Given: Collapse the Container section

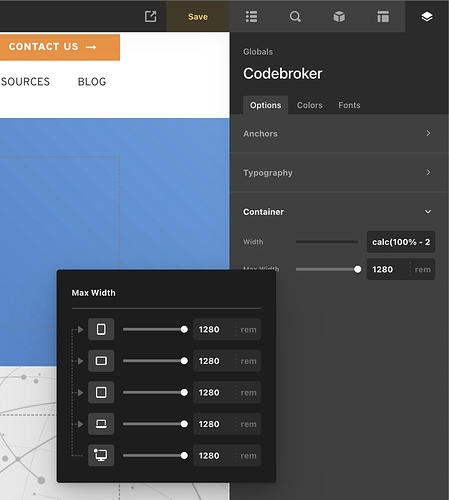Looking at the screenshot, I should pos(339,212).
